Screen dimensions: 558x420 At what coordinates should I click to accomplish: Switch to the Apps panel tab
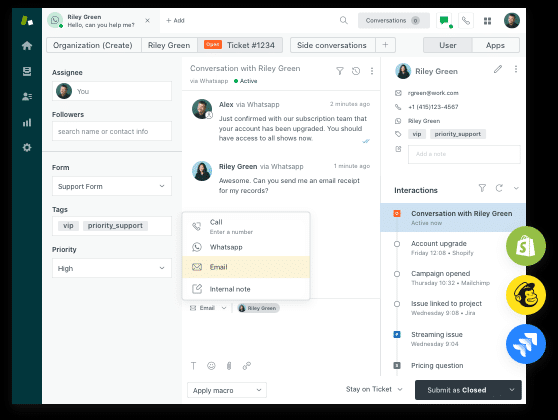click(x=495, y=45)
